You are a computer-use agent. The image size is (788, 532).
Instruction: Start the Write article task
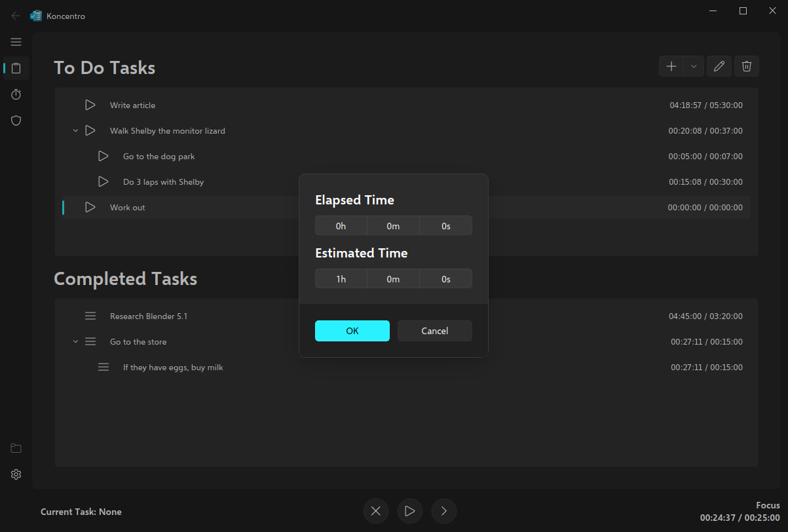(x=90, y=105)
